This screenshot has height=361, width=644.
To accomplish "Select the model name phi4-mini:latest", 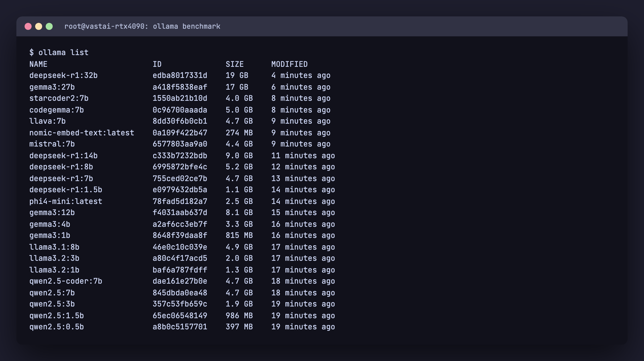I will point(66,201).
